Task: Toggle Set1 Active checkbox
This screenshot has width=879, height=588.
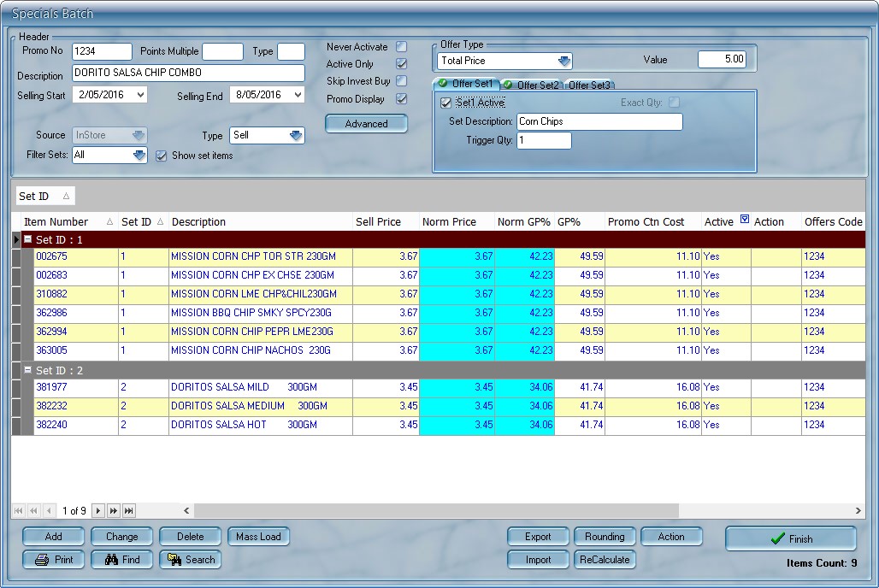Action: (446, 103)
